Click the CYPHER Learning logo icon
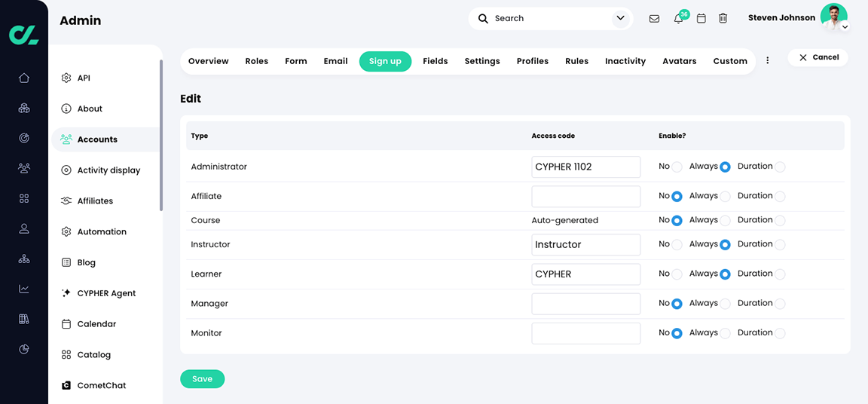The image size is (868, 404). tap(24, 35)
